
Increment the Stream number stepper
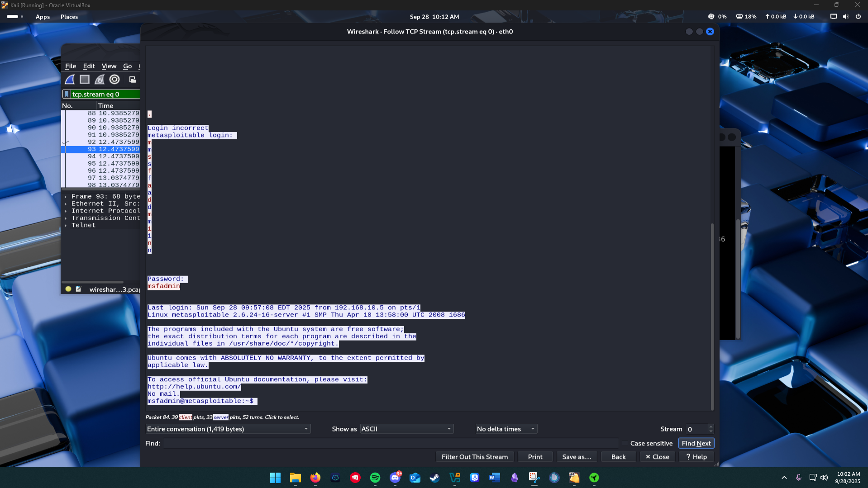tap(711, 426)
